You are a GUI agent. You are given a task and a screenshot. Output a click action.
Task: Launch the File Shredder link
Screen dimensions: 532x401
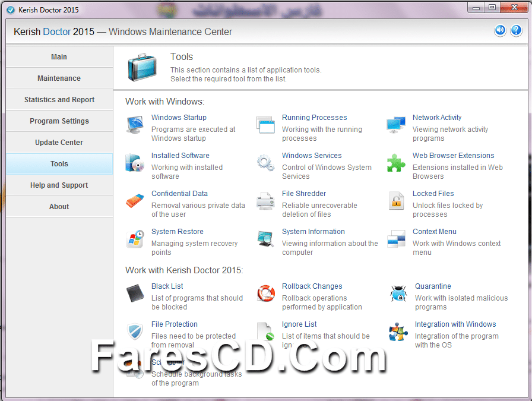(304, 194)
